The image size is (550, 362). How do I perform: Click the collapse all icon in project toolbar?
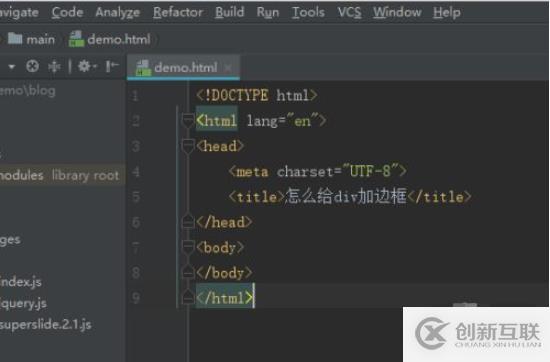(54, 66)
